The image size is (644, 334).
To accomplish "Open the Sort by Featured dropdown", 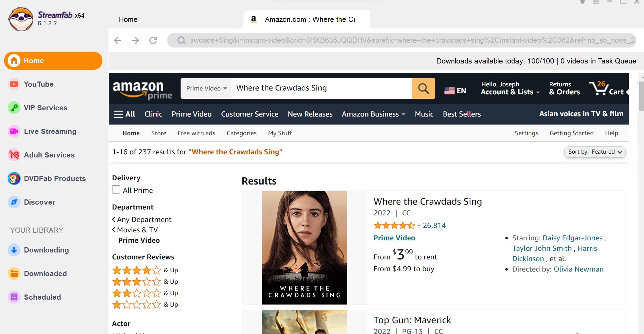I will [x=595, y=152].
